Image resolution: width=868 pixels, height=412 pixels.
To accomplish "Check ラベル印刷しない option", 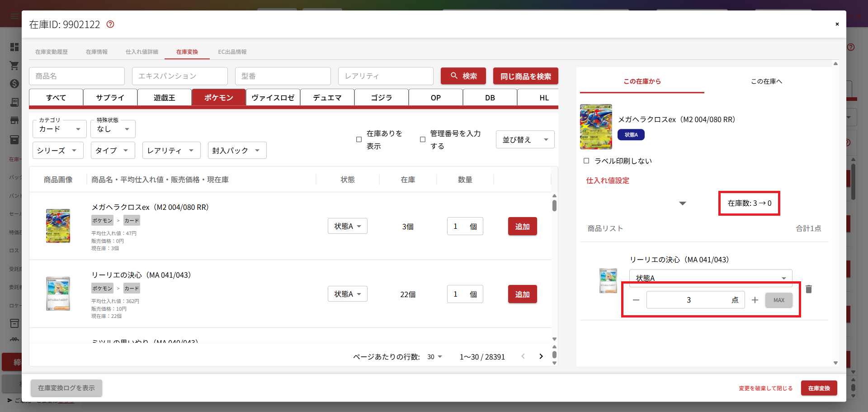I will [x=586, y=161].
